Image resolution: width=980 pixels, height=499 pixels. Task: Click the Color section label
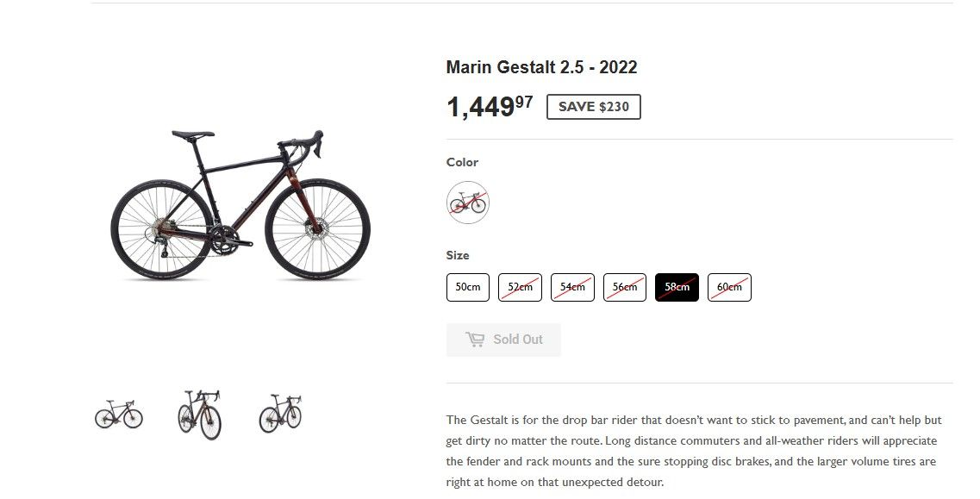pos(462,162)
